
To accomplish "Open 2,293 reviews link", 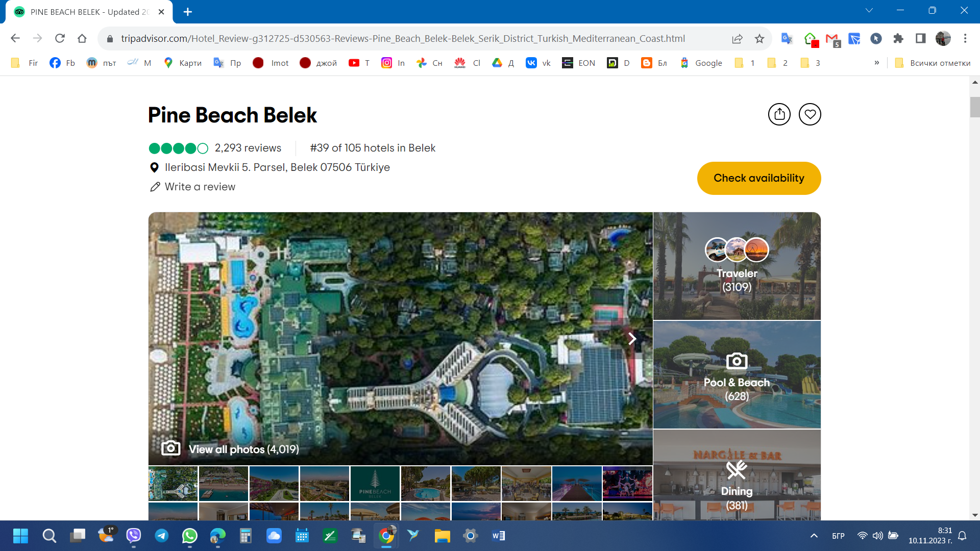I will pyautogui.click(x=248, y=148).
